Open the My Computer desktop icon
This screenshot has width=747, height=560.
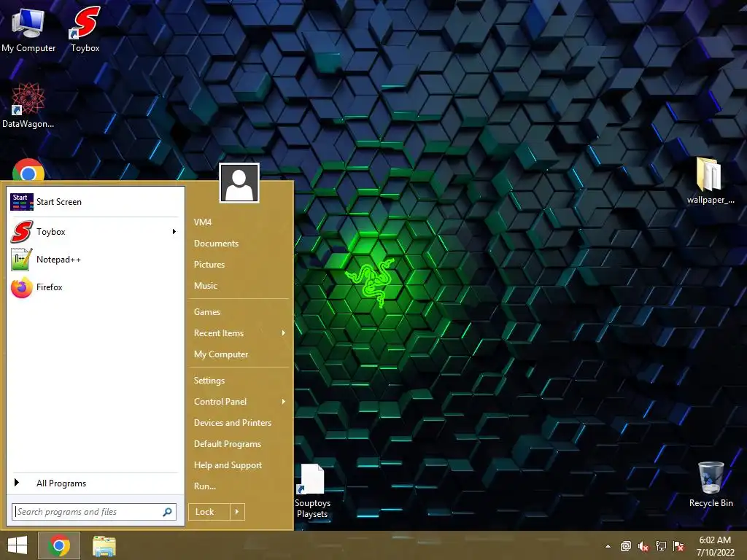28,29
